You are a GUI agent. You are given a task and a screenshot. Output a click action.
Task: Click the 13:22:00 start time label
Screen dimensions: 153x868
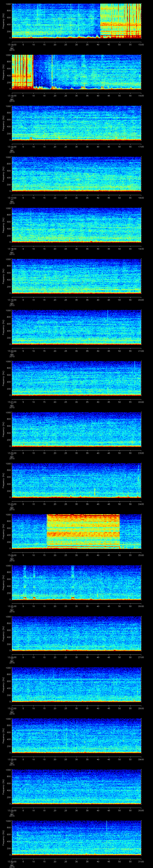(12, 453)
